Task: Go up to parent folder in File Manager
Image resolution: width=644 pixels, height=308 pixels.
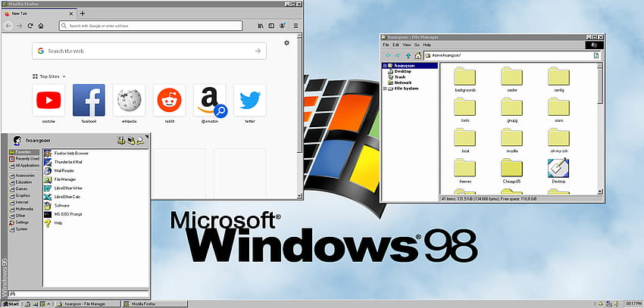Action: click(x=408, y=55)
